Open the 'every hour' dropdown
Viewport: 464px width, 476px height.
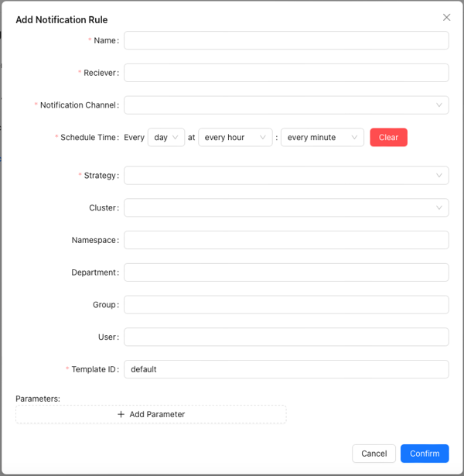(x=235, y=137)
